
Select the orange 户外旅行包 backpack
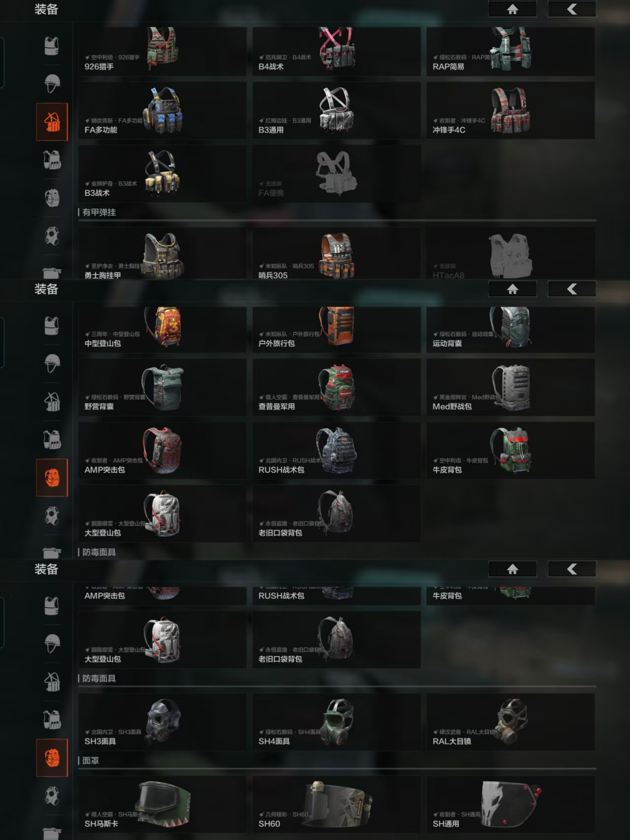336,329
